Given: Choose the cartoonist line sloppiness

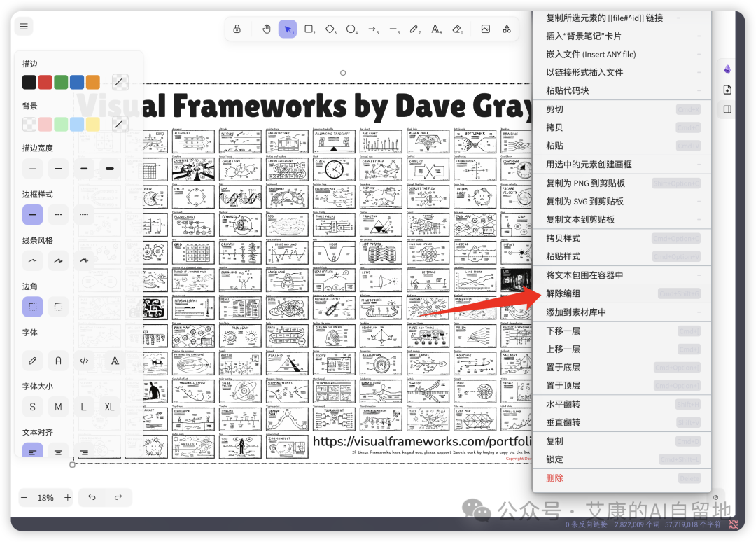Looking at the screenshot, I should [x=84, y=260].
